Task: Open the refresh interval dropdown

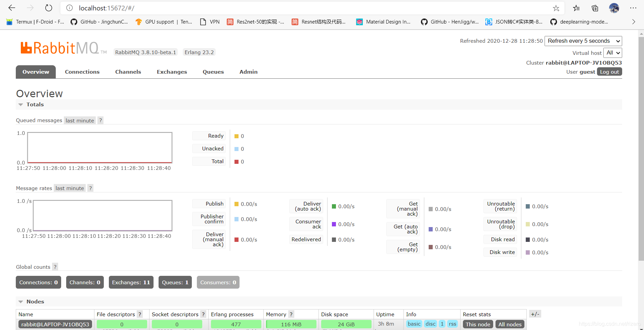Action: point(583,41)
